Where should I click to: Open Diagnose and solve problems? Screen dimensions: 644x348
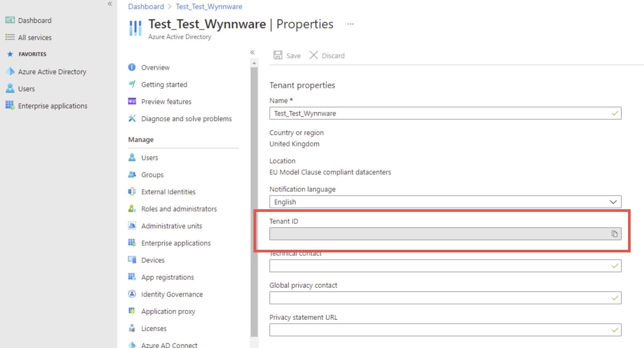(x=186, y=119)
